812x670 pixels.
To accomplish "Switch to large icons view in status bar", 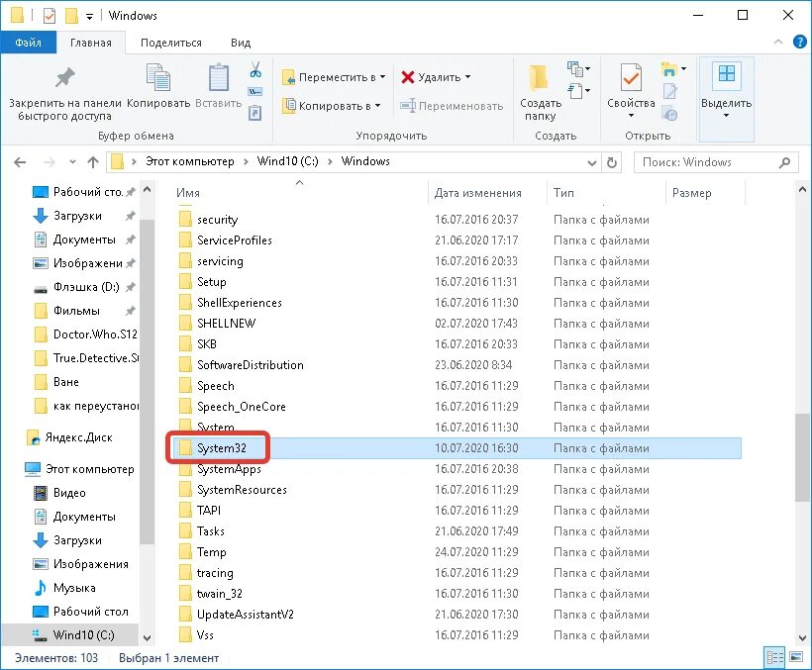I will (796, 657).
